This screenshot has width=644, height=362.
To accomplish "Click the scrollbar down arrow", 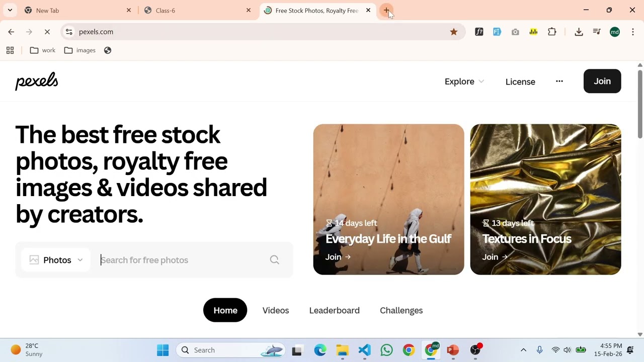I will 640,334.
